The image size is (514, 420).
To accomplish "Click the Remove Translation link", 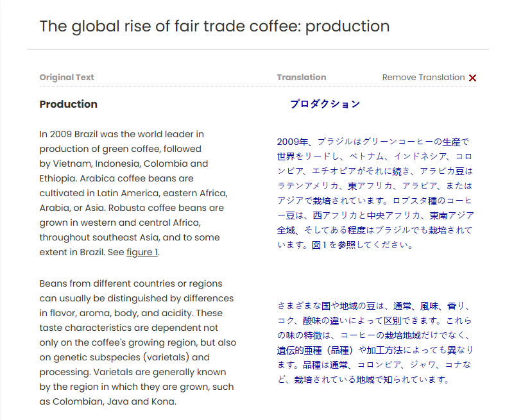I will pos(424,78).
